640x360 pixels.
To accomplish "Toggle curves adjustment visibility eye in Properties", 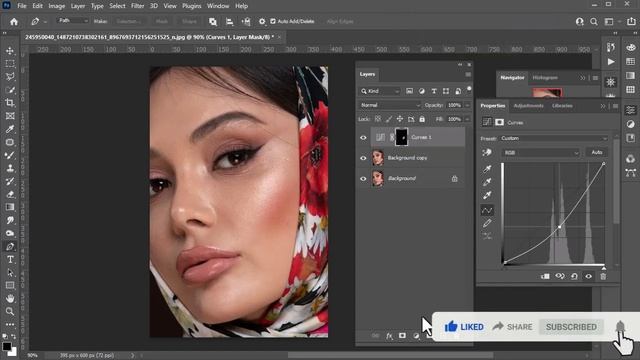I will [588, 276].
